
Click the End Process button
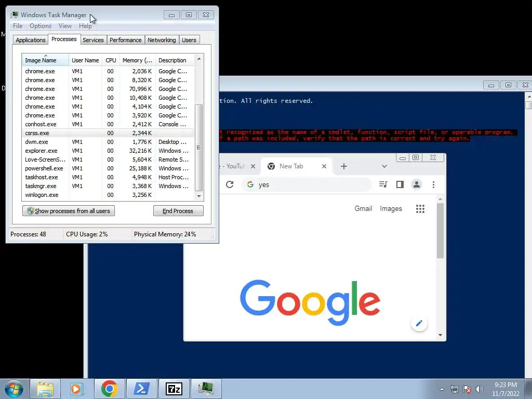click(x=178, y=211)
